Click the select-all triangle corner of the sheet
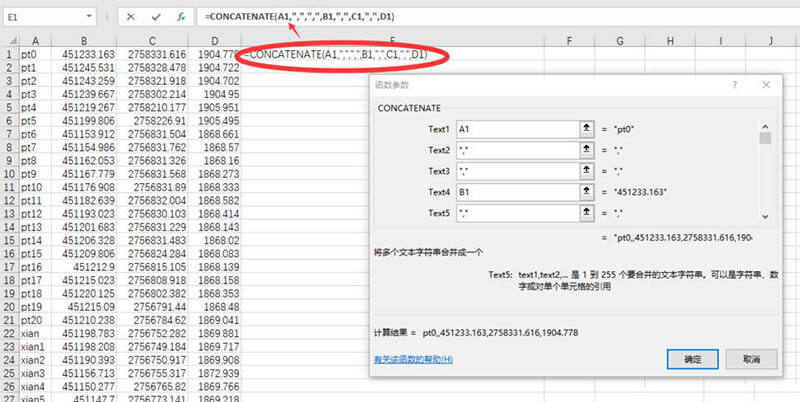800x402 pixels. pos(12,41)
